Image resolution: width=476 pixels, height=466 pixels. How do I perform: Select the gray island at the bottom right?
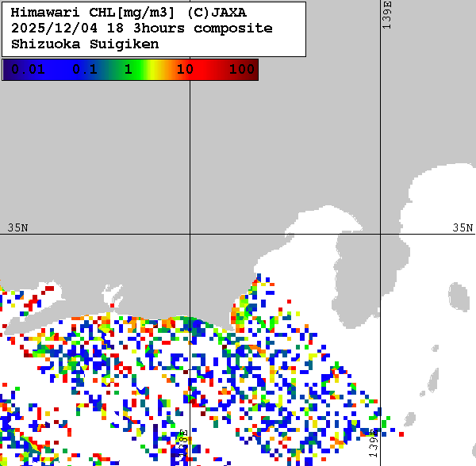point(409,420)
